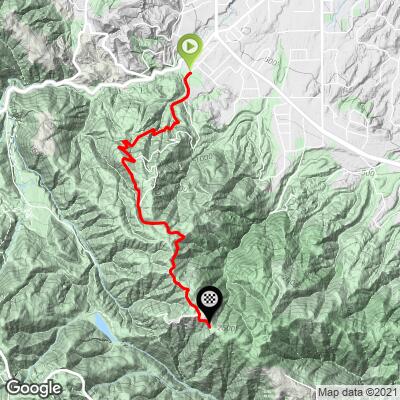Click the checkered circle inside the black pin

click(210, 299)
